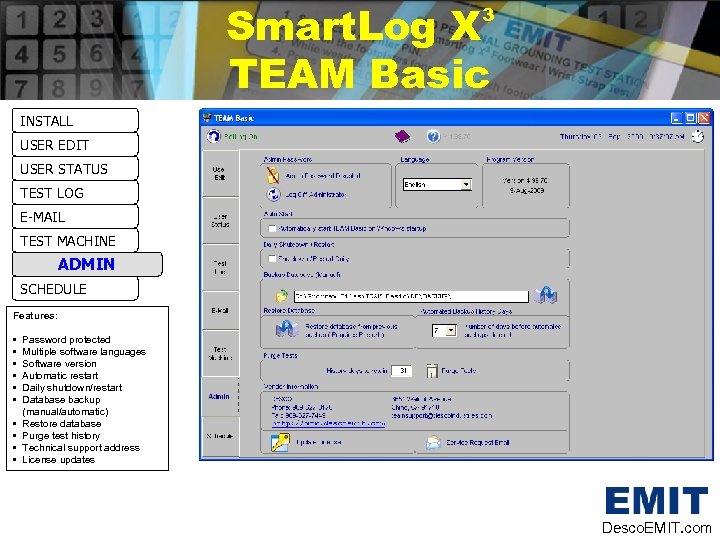Click the Service Request Email label
Screen dimensions: 720x540
click(x=478, y=443)
